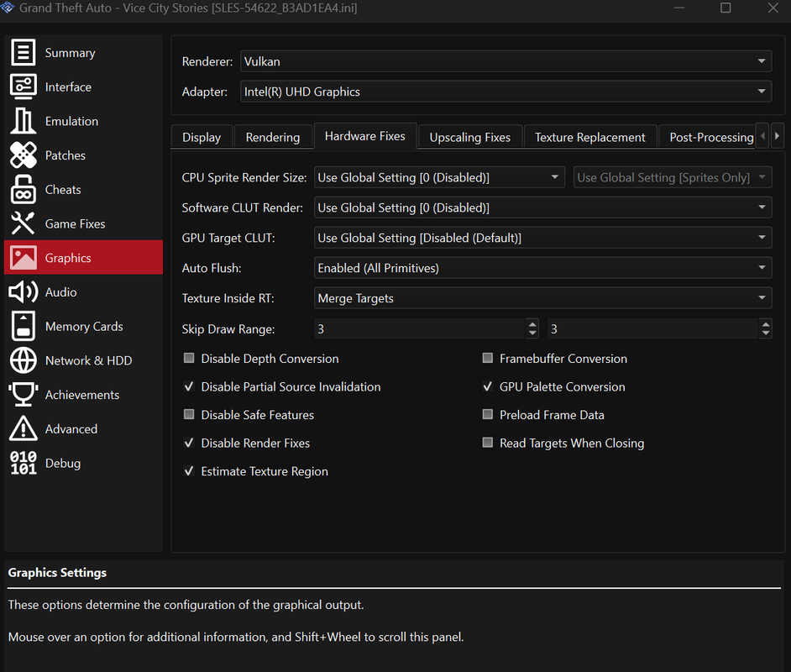Open the Cheats icon
Viewport: 791px width, 672px height.
tap(24, 190)
